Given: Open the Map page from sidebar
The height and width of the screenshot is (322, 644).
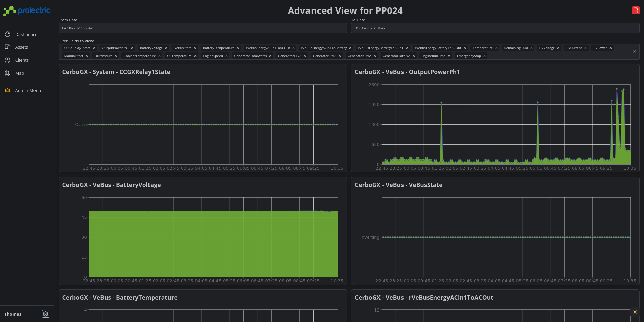Looking at the screenshot, I should (x=20, y=73).
